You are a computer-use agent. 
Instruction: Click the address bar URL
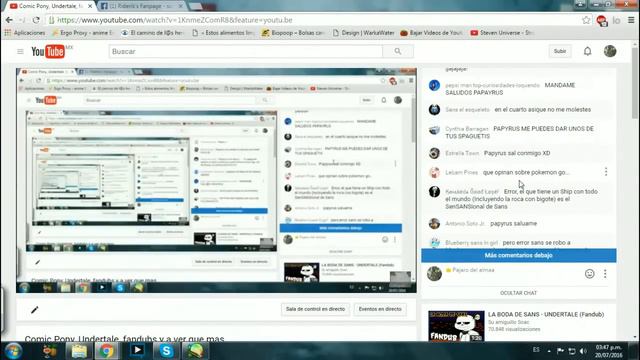pyautogui.click(x=175, y=20)
